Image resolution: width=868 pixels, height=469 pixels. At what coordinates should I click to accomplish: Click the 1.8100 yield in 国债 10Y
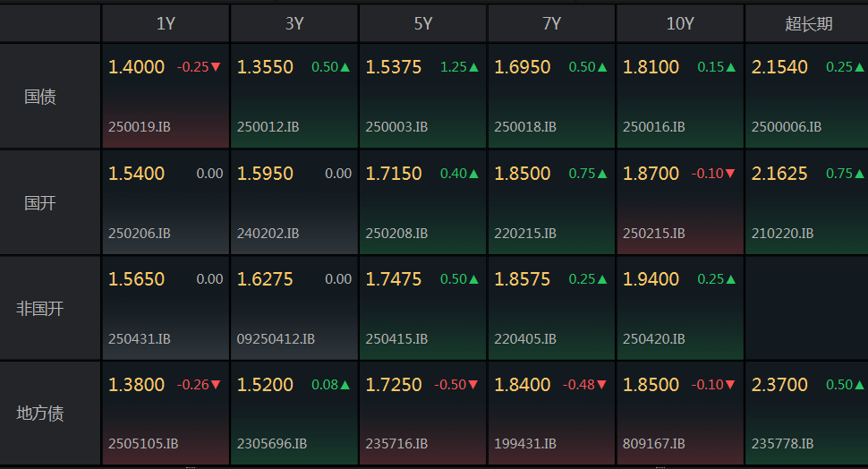coord(651,67)
